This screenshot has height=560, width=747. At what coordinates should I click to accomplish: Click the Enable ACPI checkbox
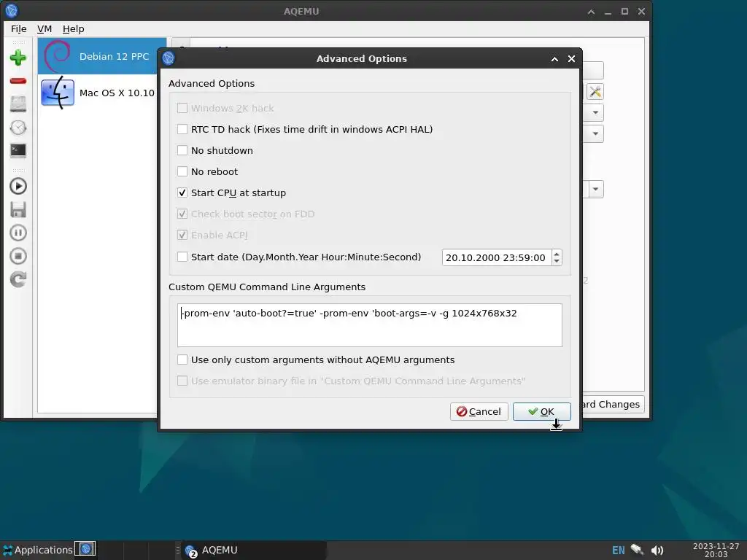[182, 235]
